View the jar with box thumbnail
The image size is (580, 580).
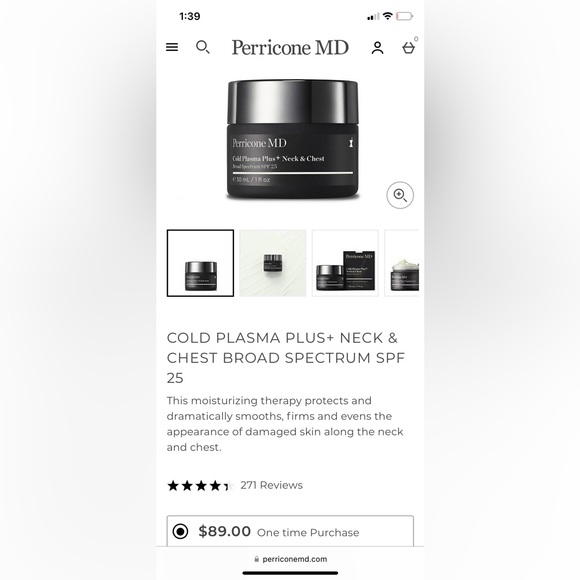click(345, 263)
